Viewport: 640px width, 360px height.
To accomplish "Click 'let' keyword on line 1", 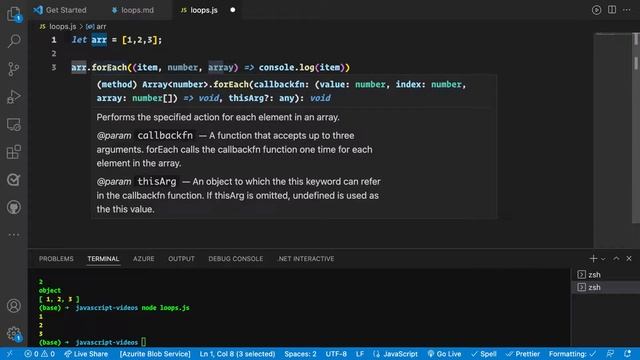I will pyautogui.click(x=79, y=40).
